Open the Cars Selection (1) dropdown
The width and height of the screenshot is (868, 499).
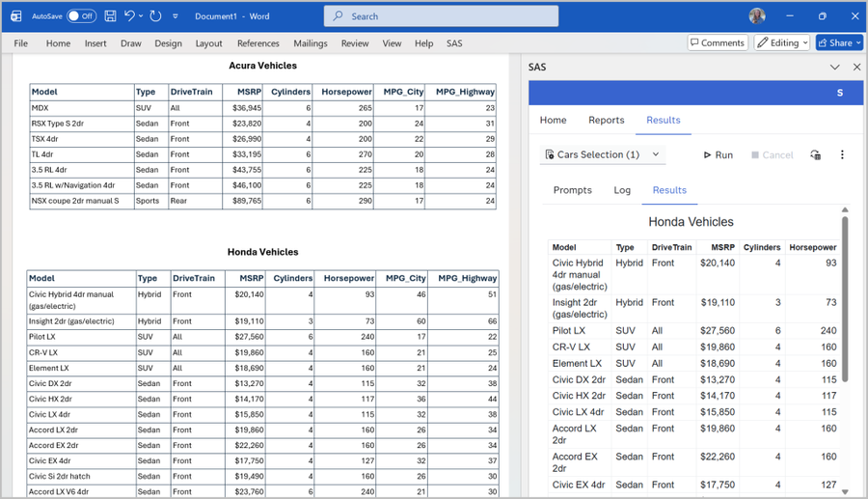(602, 154)
